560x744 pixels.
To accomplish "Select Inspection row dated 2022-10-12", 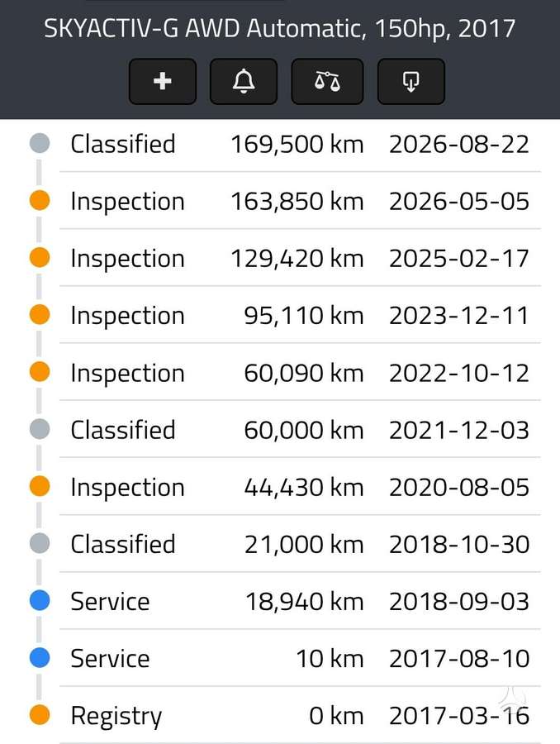I will tap(300, 373).
